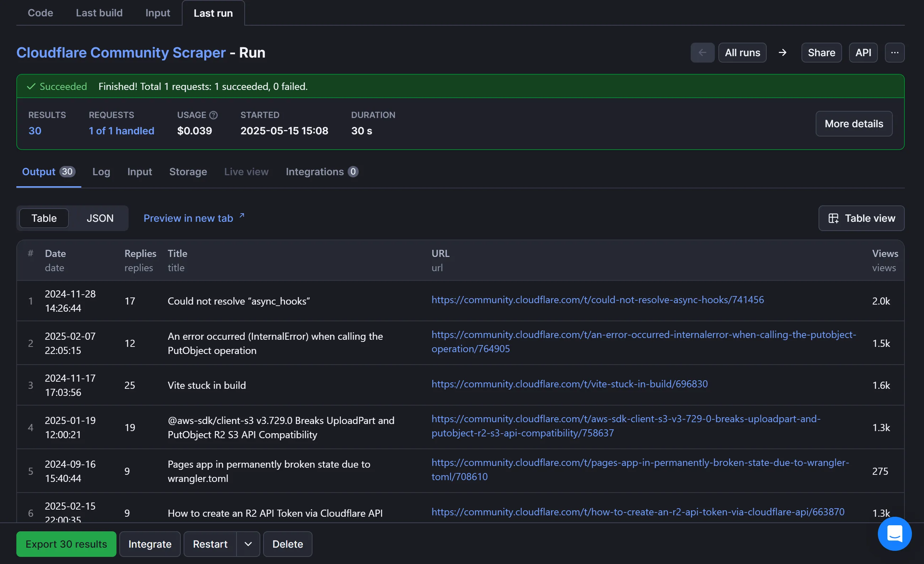The image size is (924, 564).
Task: Click the Integrate button
Action: (x=150, y=544)
